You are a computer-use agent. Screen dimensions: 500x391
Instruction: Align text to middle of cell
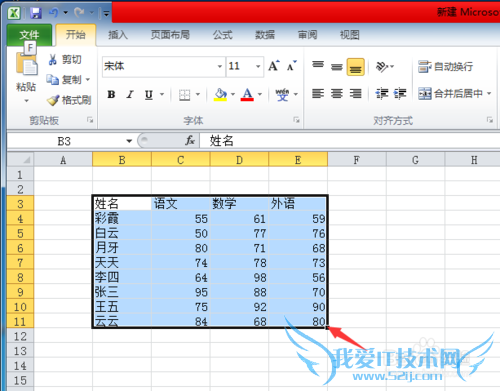coord(337,67)
